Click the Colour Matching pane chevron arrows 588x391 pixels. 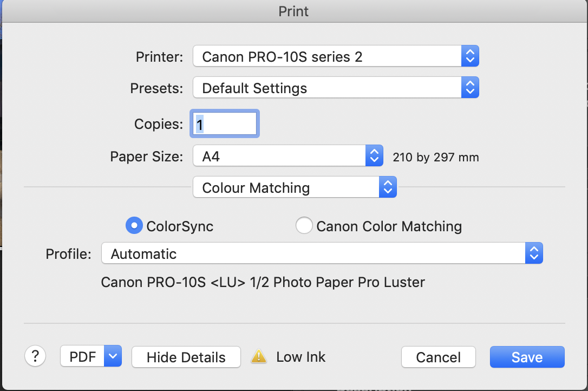pyautogui.click(x=388, y=187)
